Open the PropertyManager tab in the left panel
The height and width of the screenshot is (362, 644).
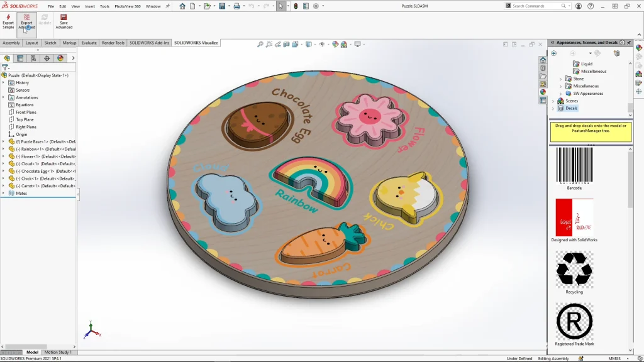[x=20, y=58]
